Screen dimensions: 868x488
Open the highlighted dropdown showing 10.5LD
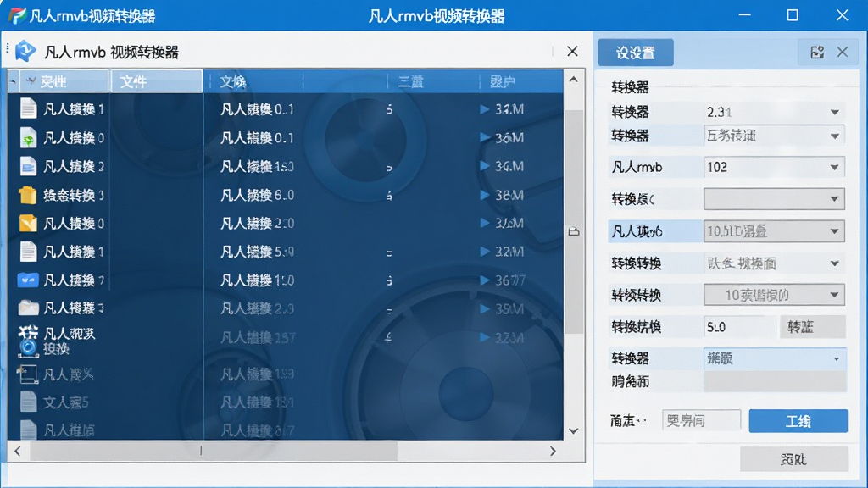774,231
